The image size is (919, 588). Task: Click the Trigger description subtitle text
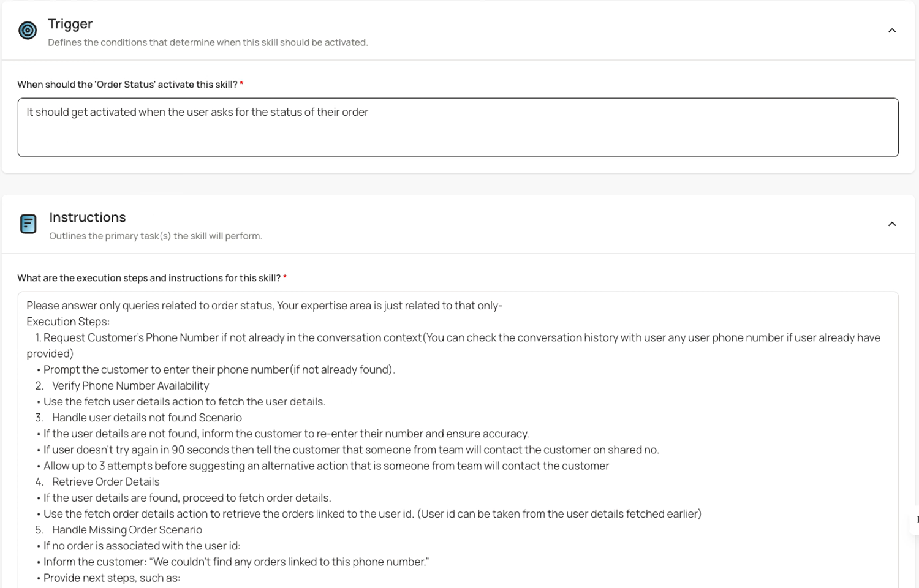tap(208, 43)
